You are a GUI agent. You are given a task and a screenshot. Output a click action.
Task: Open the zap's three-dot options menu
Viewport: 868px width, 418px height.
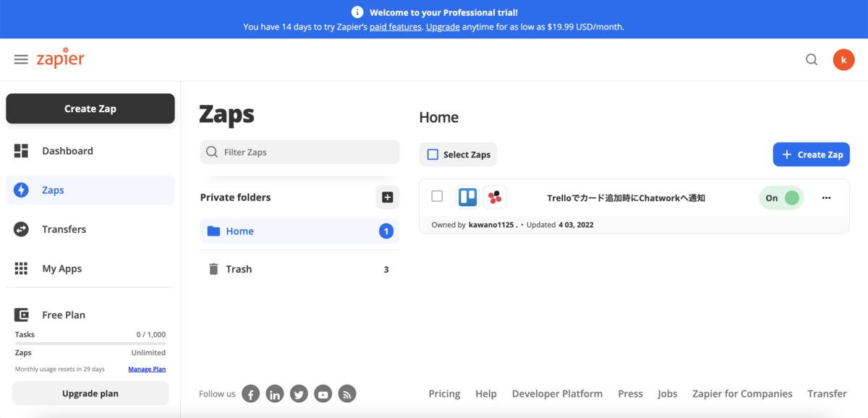[x=826, y=197]
